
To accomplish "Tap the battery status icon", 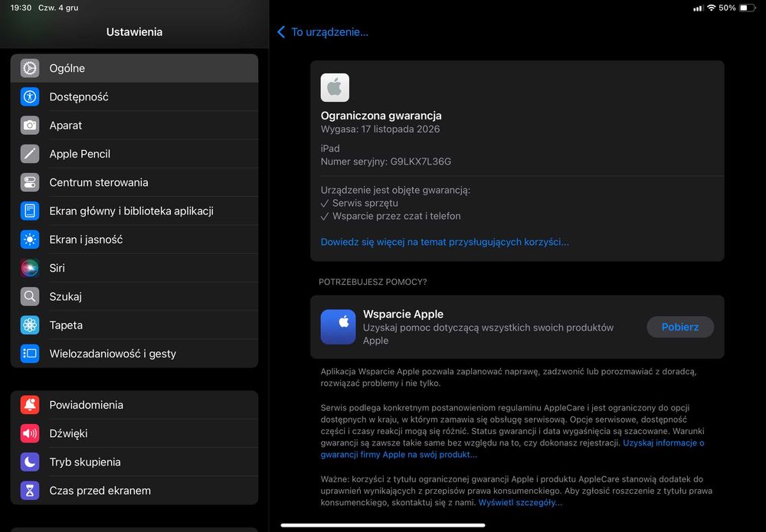I will 748,8.
